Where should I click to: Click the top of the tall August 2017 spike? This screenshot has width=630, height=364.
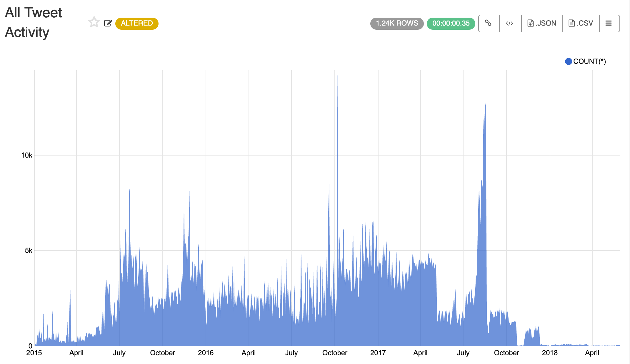coord(486,104)
